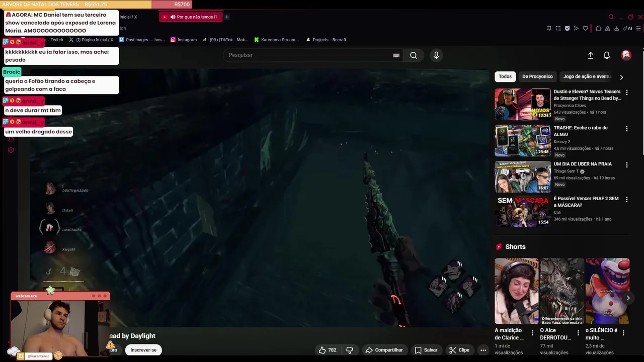Image resolution: width=644 pixels, height=362 pixels.
Task: Select the 'De Procyonico' filter chip
Action: [537, 76]
